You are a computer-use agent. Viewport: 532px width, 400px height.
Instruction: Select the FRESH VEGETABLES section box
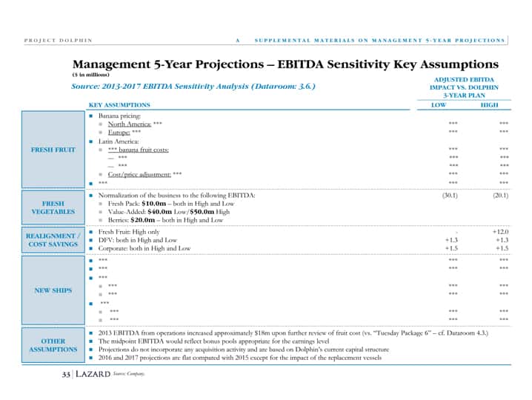53,207
